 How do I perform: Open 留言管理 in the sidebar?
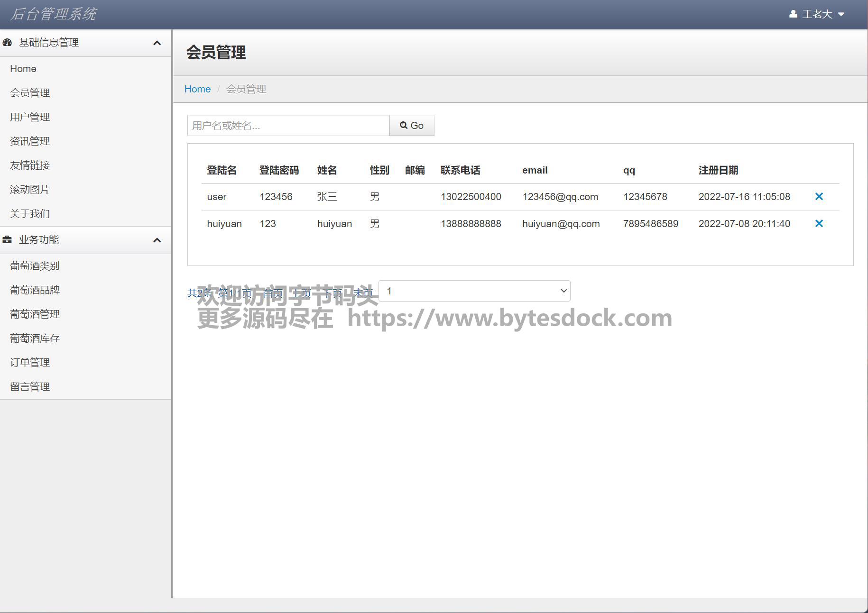[x=30, y=387]
